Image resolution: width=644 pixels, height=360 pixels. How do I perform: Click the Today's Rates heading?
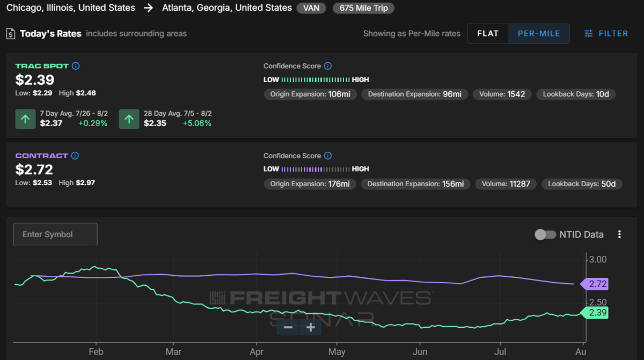[50, 33]
